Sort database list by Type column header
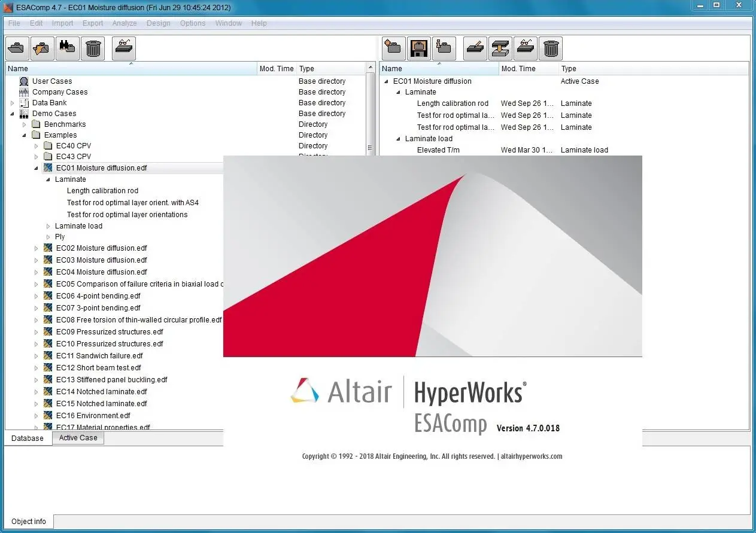 pyautogui.click(x=331, y=69)
